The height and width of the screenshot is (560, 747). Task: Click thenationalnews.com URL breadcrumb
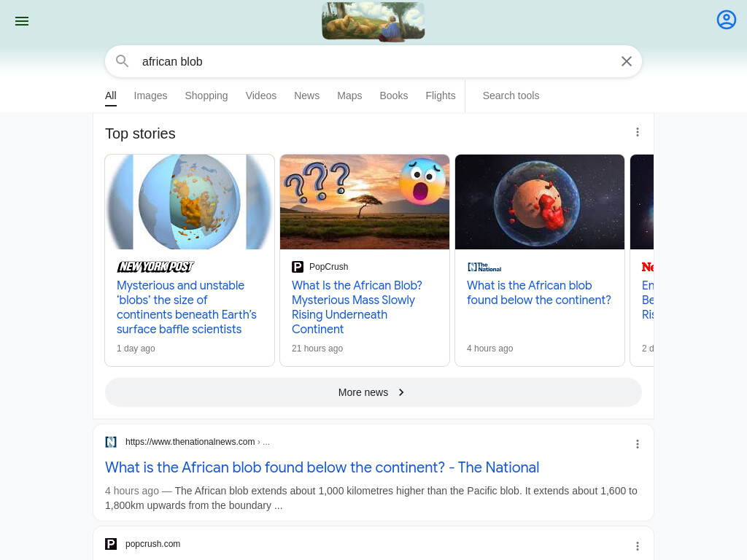[197, 442]
